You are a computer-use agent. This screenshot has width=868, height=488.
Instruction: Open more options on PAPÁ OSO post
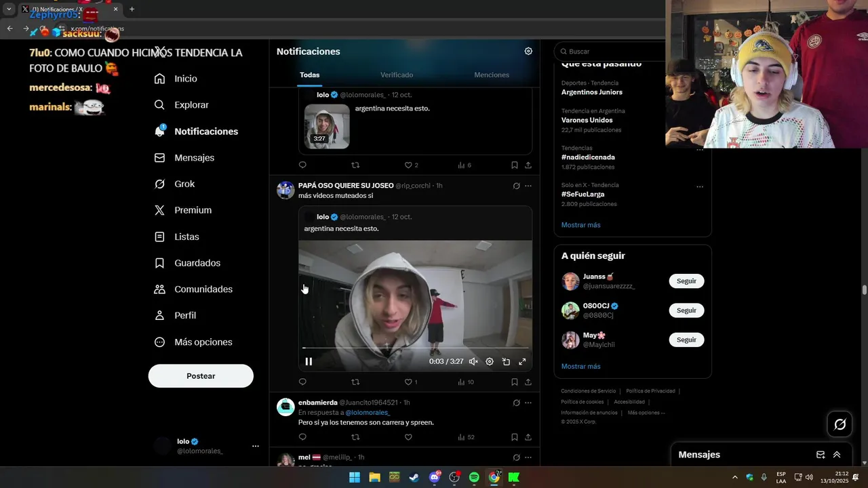coord(528,186)
